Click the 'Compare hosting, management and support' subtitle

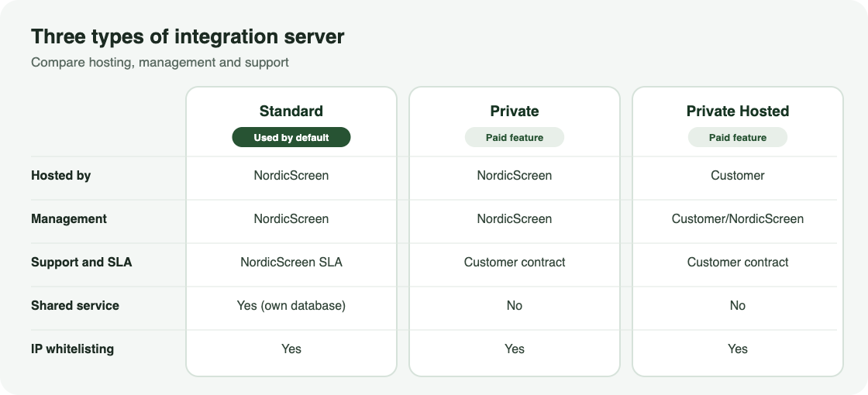160,62
